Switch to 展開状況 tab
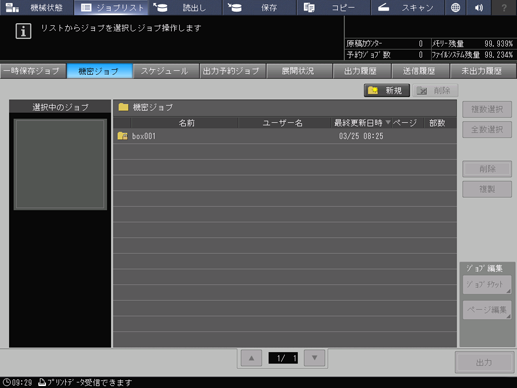This screenshot has height=388, width=517. 299,71
